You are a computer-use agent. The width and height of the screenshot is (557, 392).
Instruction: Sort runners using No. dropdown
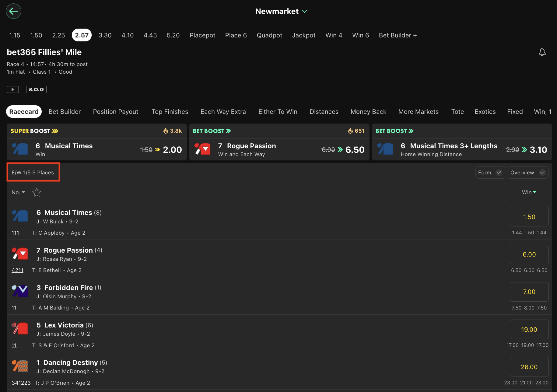(18, 192)
